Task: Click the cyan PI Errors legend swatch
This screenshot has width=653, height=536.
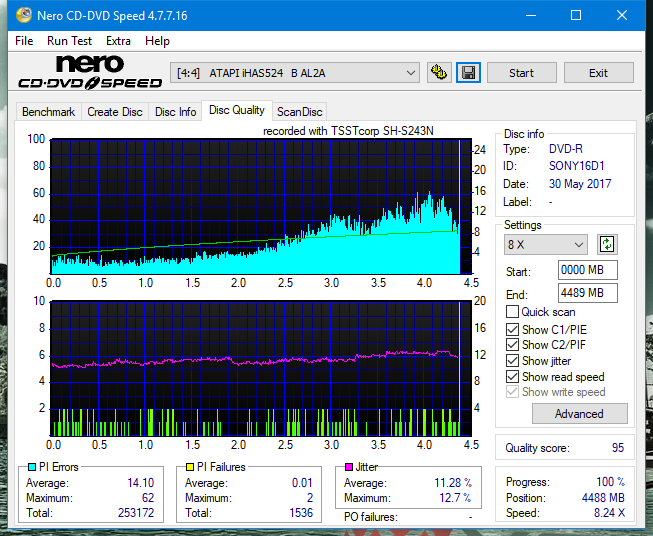Action: (x=32, y=467)
